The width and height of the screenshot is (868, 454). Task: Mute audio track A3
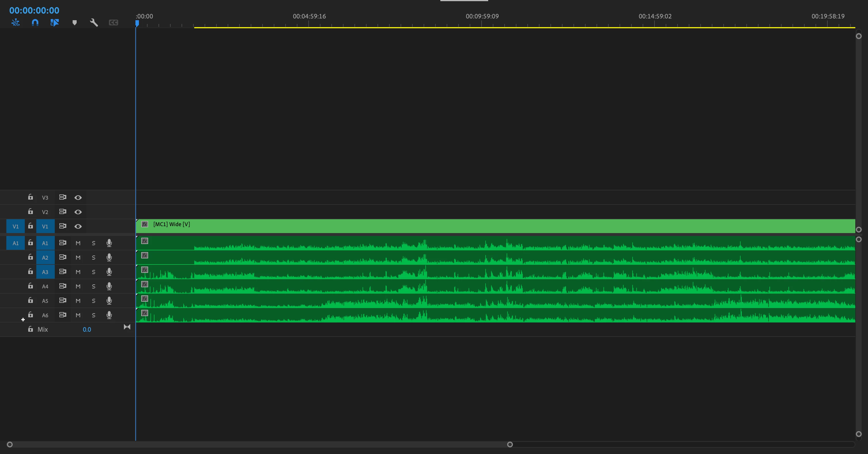[x=78, y=272]
